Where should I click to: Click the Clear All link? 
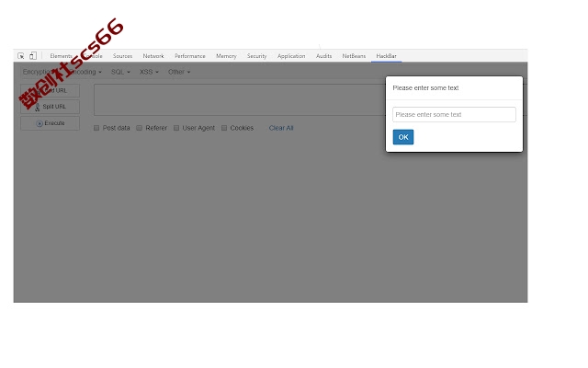coord(281,128)
